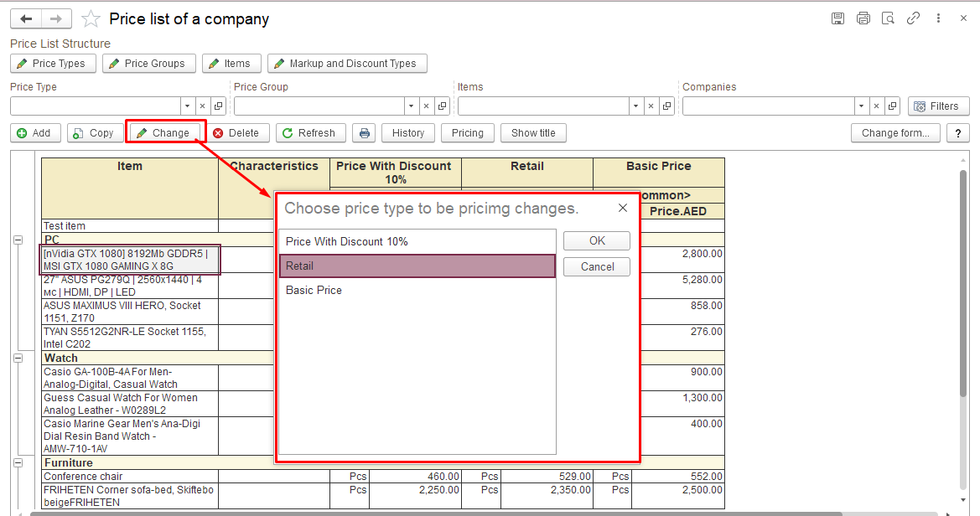Image resolution: width=980 pixels, height=516 pixels.
Task: Select the TYAN S5512G2NR-LE item cell
Action: [130, 338]
